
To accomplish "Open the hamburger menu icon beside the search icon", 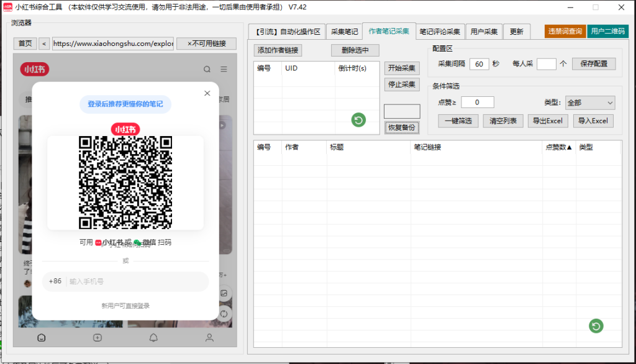I will coord(224,70).
